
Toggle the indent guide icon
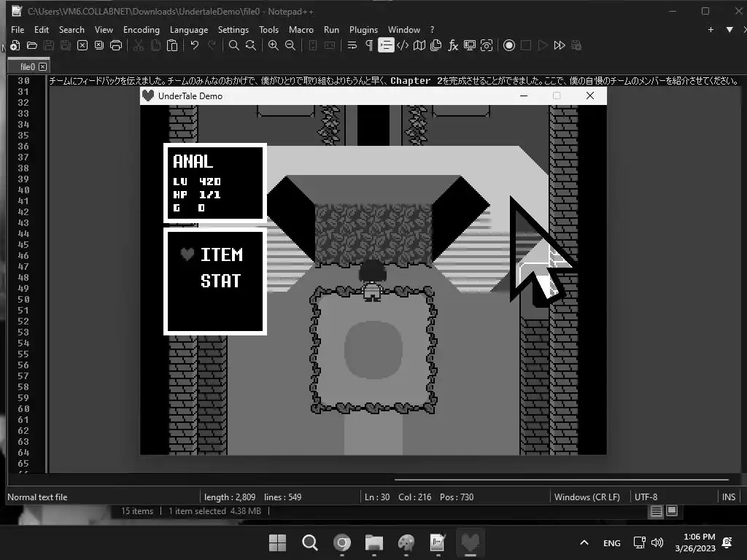[x=386, y=45]
